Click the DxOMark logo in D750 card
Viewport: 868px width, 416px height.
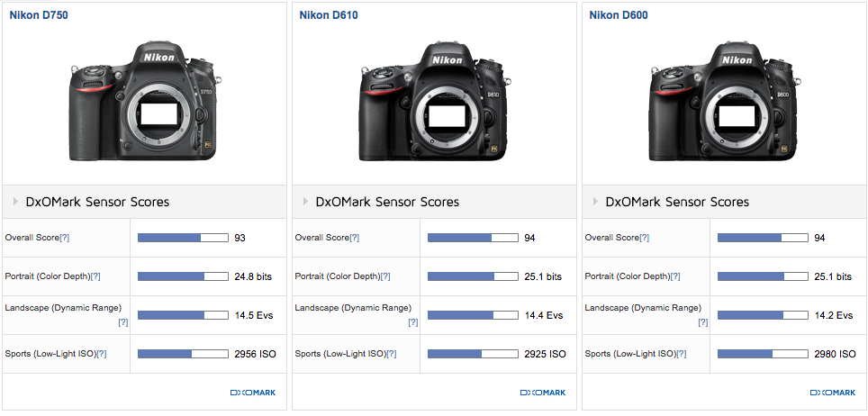click(x=253, y=393)
